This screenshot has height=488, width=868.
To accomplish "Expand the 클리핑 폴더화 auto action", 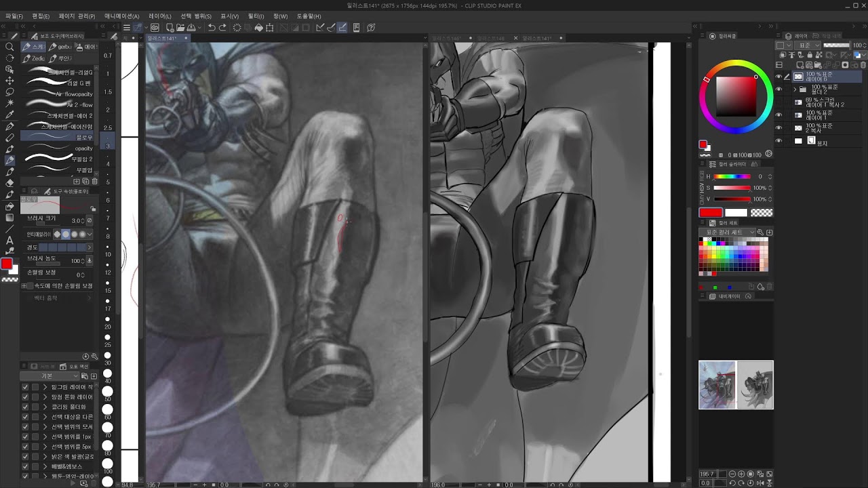I will [45, 407].
